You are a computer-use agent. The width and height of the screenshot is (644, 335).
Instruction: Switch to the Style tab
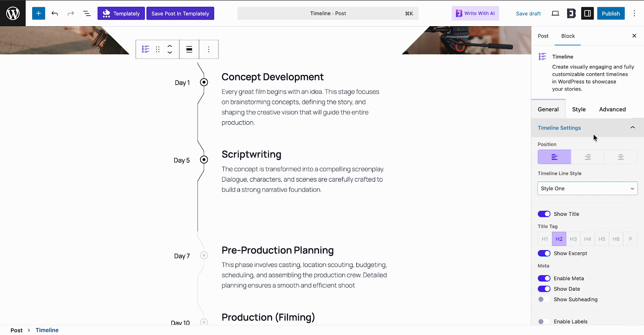pyautogui.click(x=578, y=109)
